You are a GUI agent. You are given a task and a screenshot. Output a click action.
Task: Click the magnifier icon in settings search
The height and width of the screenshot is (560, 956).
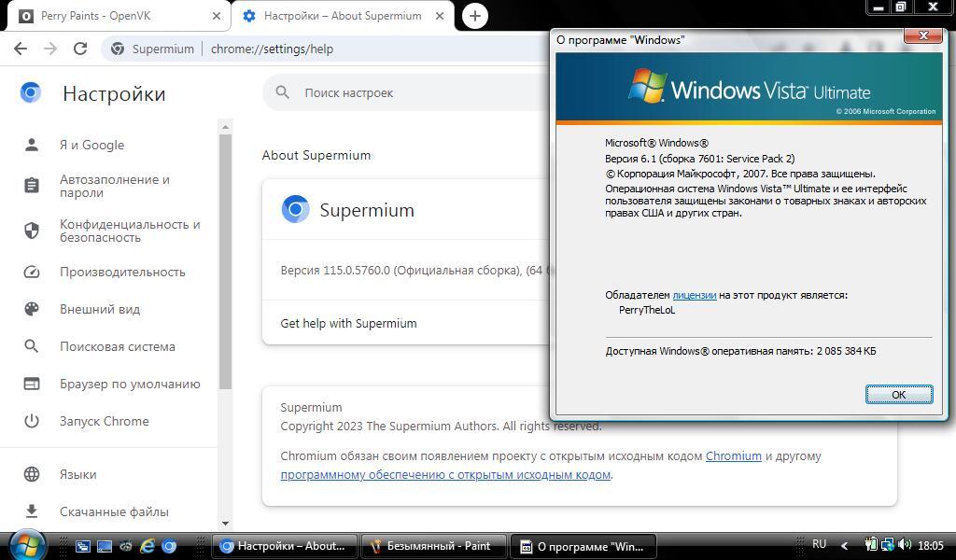pyautogui.click(x=282, y=92)
